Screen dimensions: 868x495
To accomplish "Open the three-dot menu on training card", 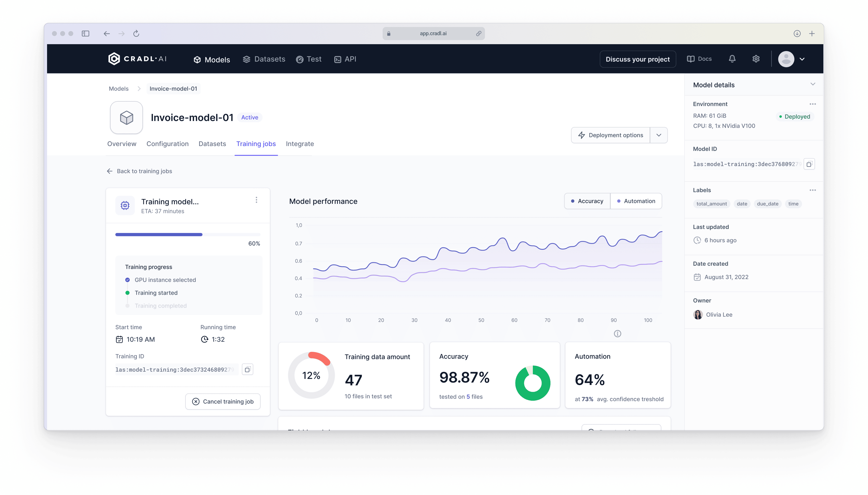I will click(x=256, y=200).
